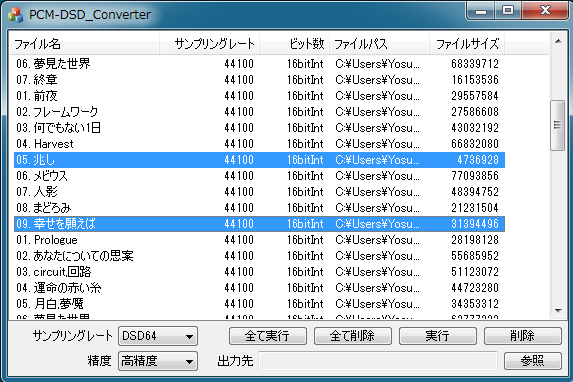This screenshot has width=573, height=382.
Task: Select row 06. メビウス
Action: [259, 176]
